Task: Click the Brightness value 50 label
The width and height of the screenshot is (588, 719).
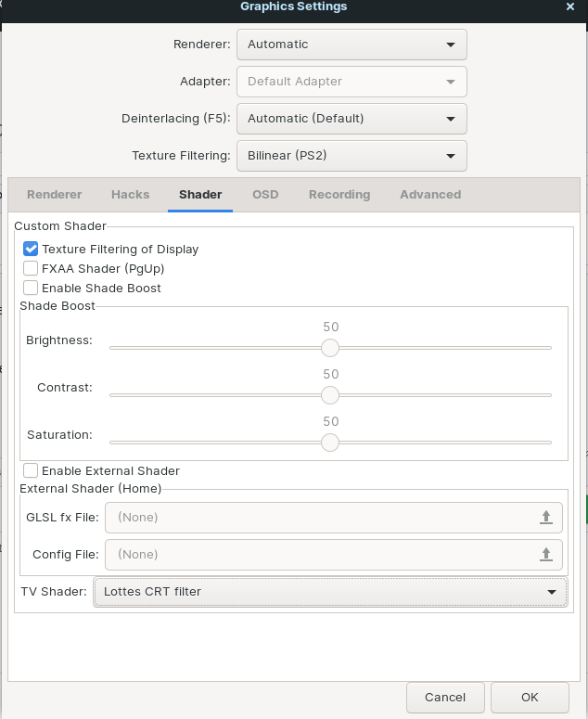Action: (331, 327)
